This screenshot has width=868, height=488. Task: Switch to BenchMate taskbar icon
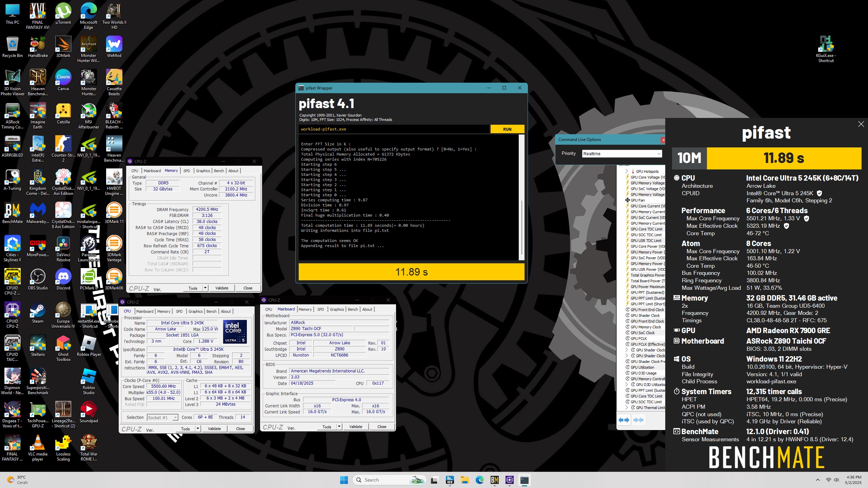pyautogui.click(x=494, y=480)
